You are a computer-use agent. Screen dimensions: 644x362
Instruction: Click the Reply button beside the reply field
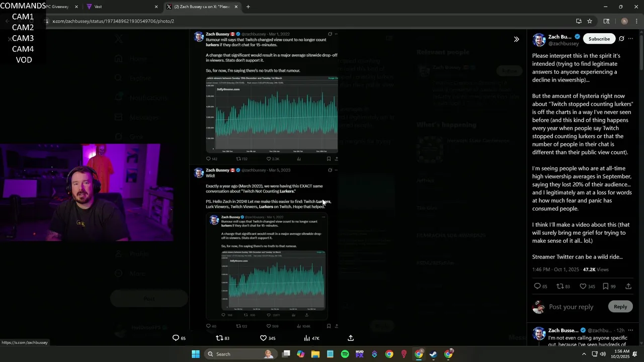pyautogui.click(x=620, y=307)
